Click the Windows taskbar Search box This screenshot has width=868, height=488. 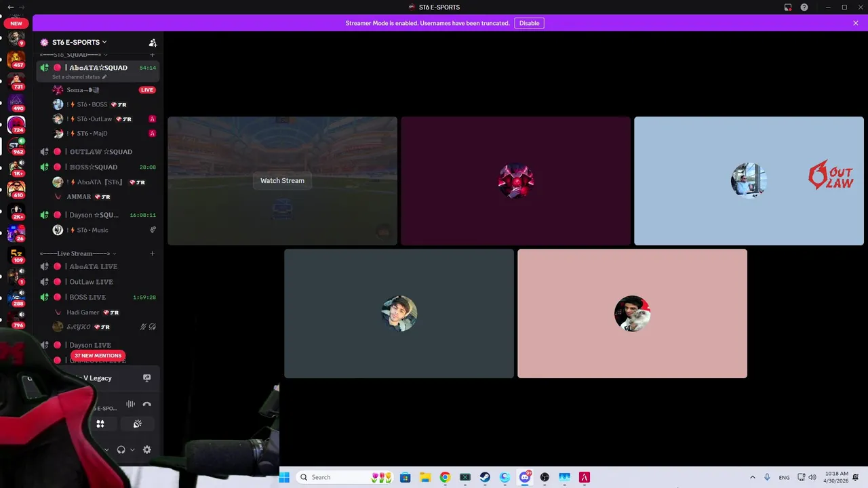click(x=346, y=477)
